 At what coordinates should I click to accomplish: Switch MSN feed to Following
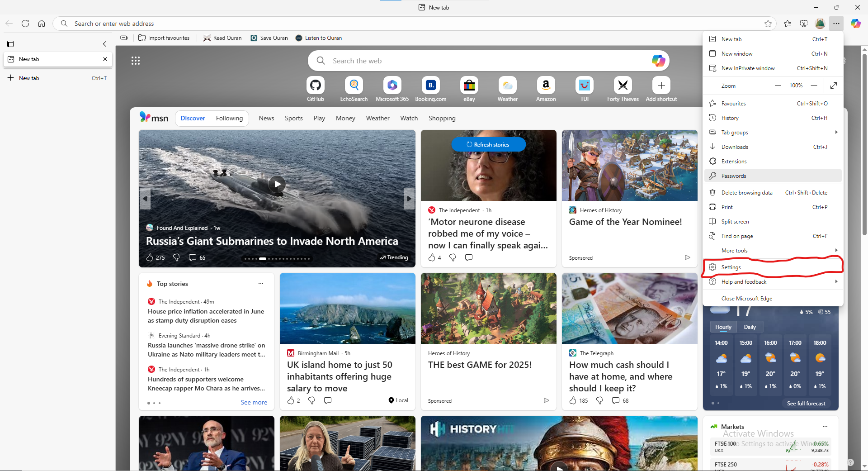coord(229,118)
